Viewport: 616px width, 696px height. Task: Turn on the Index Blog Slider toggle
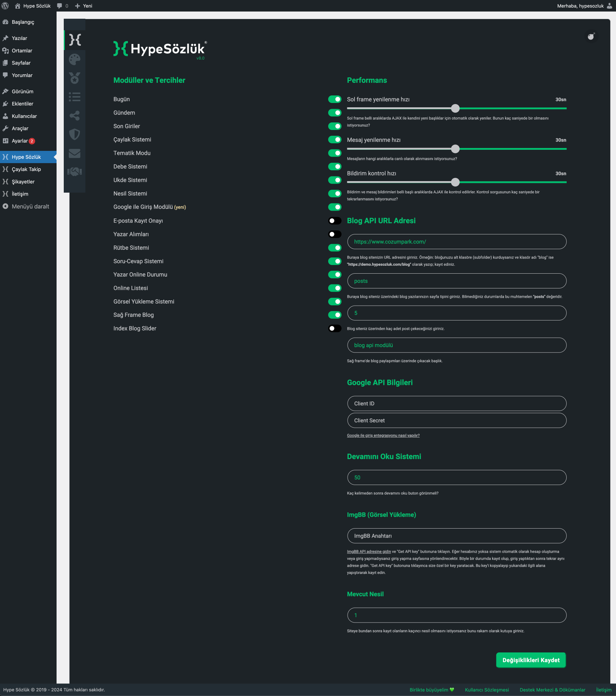[x=335, y=328]
